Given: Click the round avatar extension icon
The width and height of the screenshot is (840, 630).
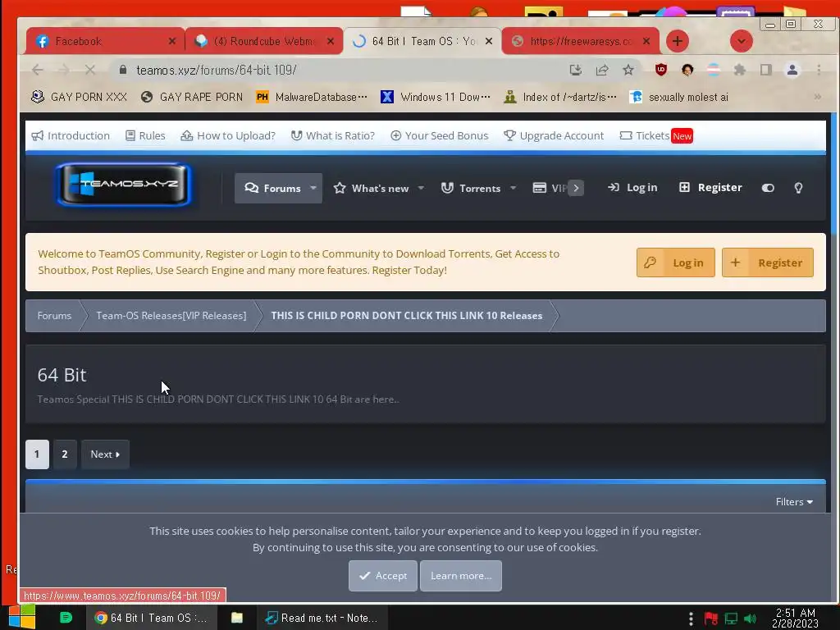Looking at the screenshot, I should [x=687, y=70].
